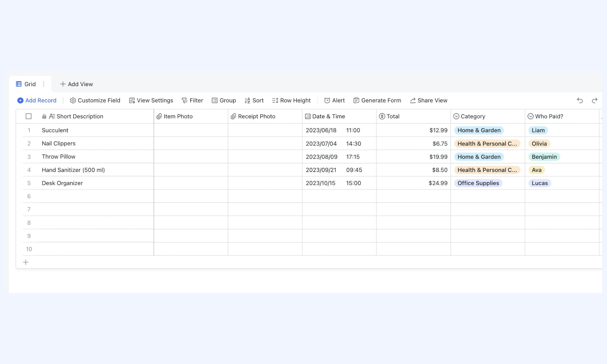The image size is (607, 364).
Task: Select the Item Photo column header
Action: coord(191,116)
